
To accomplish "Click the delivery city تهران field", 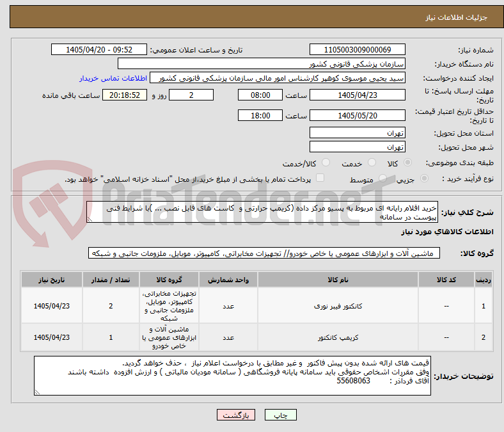I will pos(357,147).
